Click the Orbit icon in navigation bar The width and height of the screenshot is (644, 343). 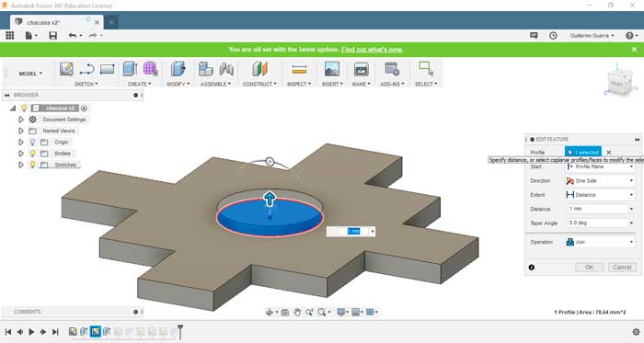(x=270, y=313)
